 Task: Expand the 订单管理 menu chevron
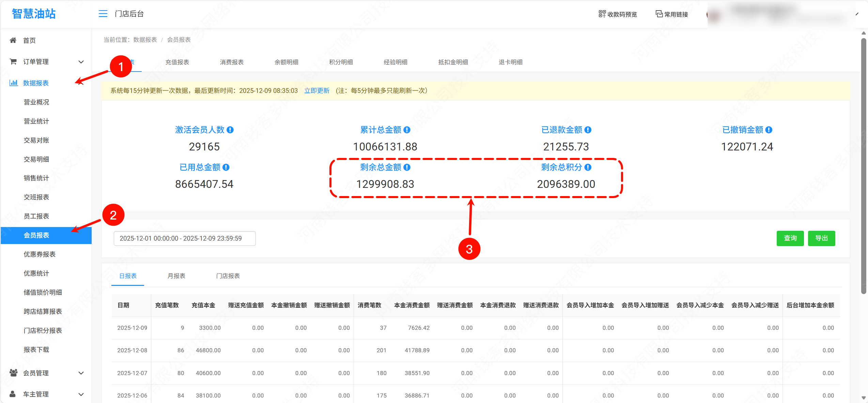(x=81, y=62)
